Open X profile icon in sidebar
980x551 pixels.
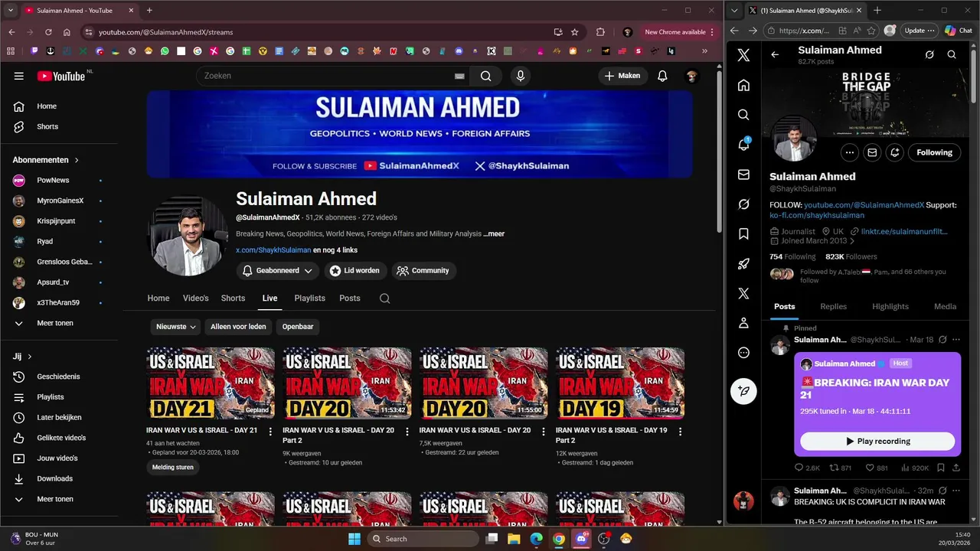(x=743, y=323)
